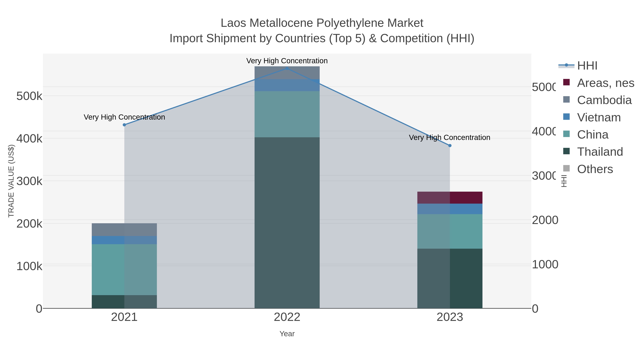The width and height of the screenshot is (644, 362).
Task: Click the 2022 Very High Concentration label
Action: 287,61
